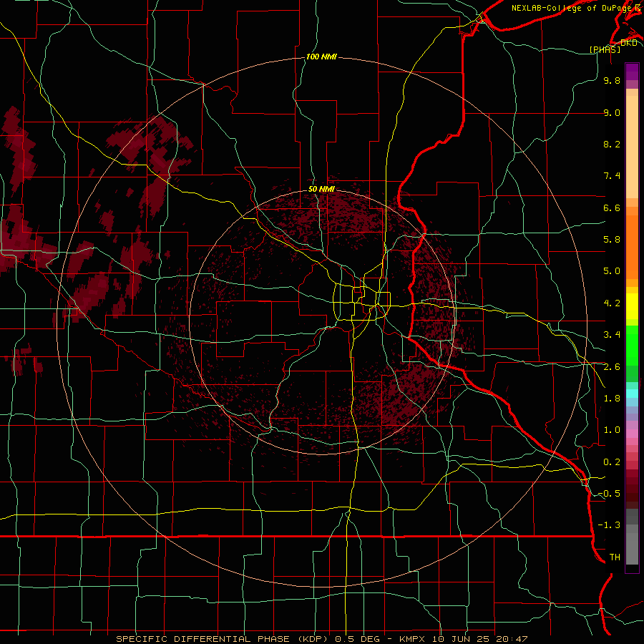Click the 9.0 value on the scale
The height and width of the screenshot is (644, 644).
612,112
